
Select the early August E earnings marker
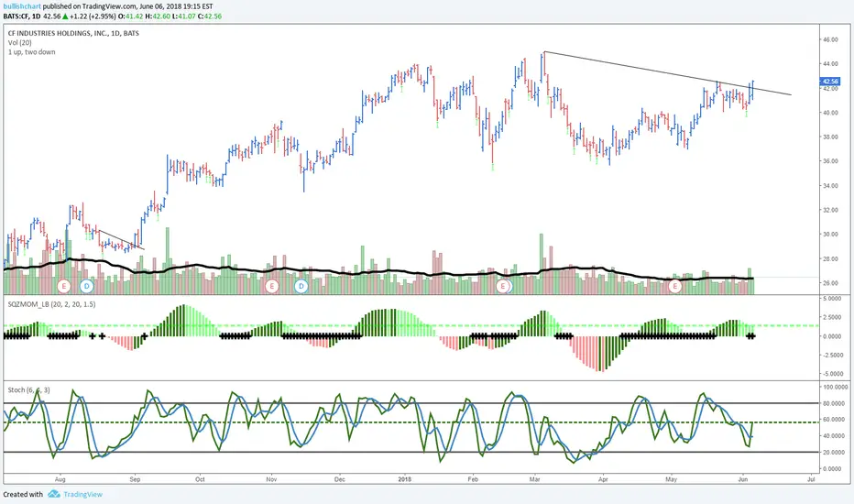(x=64, y=286)
